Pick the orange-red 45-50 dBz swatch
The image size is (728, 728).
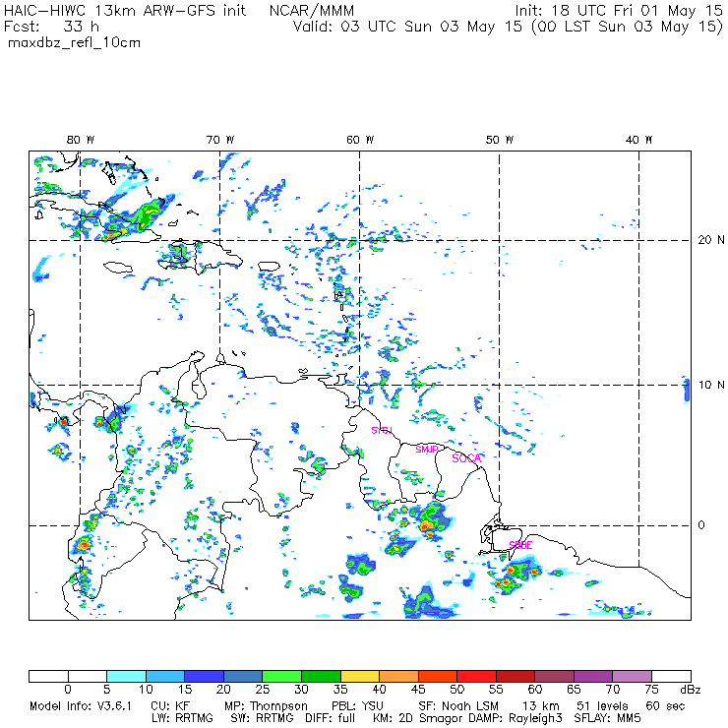coord(438,676)
